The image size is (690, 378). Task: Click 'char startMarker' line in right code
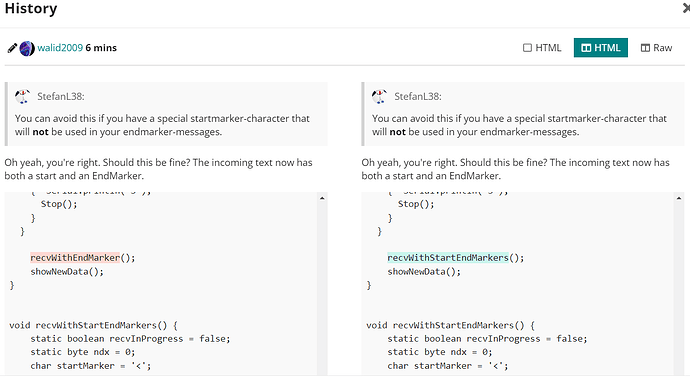448,366
